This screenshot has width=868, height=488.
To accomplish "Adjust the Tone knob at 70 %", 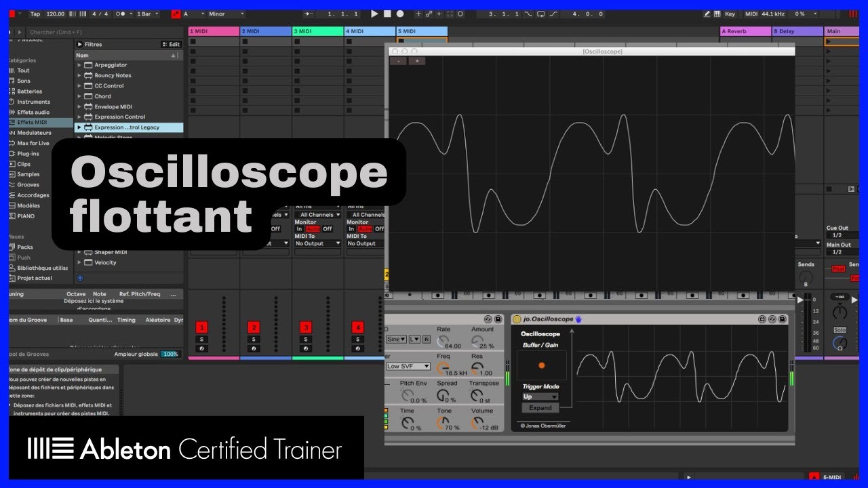I will (443, 423).
